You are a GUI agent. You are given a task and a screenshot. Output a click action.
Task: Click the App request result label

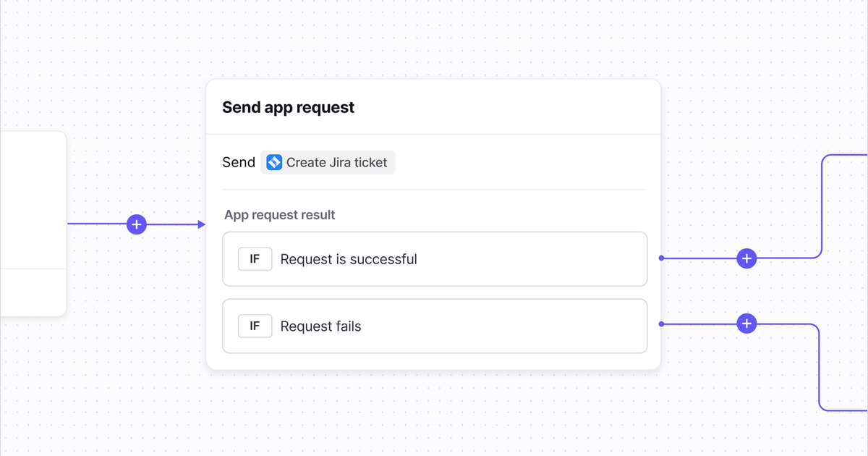[279, 215]
